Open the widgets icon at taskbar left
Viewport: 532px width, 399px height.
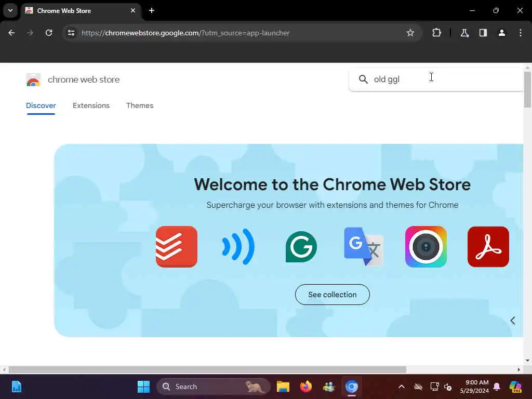tap(16, 387)
